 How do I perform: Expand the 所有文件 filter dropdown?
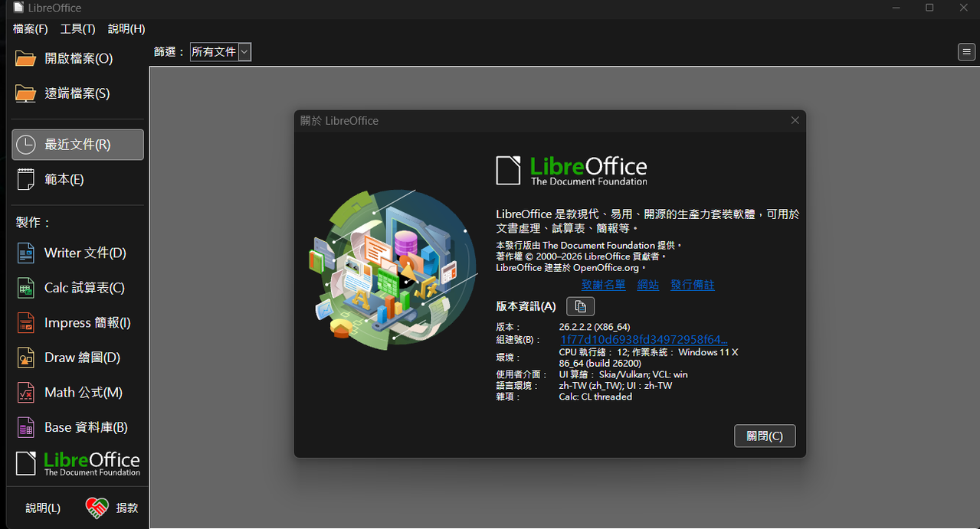click(244, 52)
